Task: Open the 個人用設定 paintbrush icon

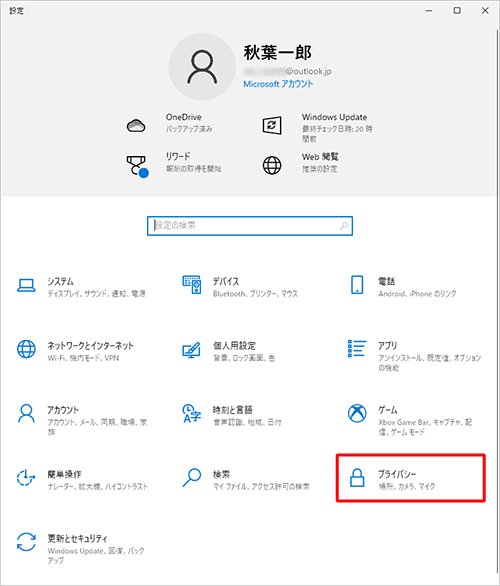Action: 191,350
